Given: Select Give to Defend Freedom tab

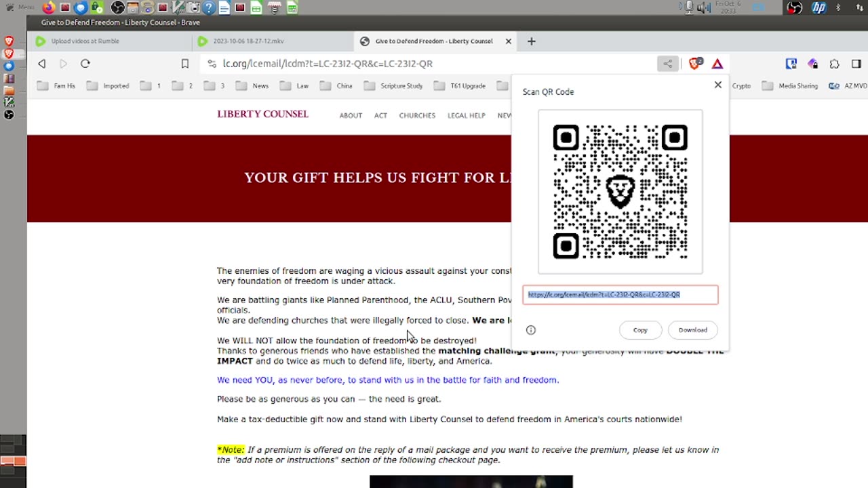Looking at the screenshot, I should pyautogui.click(x=434, y=41).
